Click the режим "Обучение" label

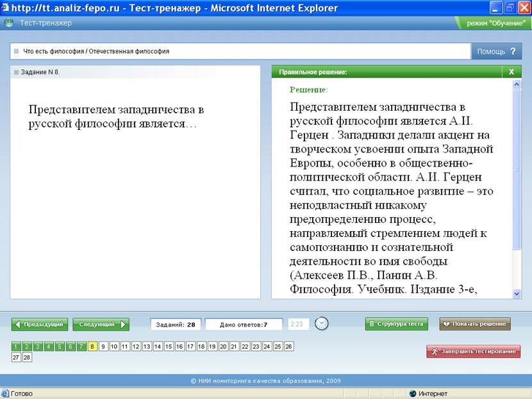(x=495, y=23)
